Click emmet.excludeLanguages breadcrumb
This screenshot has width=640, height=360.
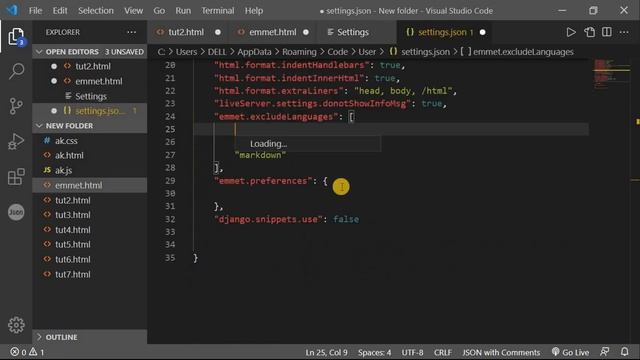point(518,52)
